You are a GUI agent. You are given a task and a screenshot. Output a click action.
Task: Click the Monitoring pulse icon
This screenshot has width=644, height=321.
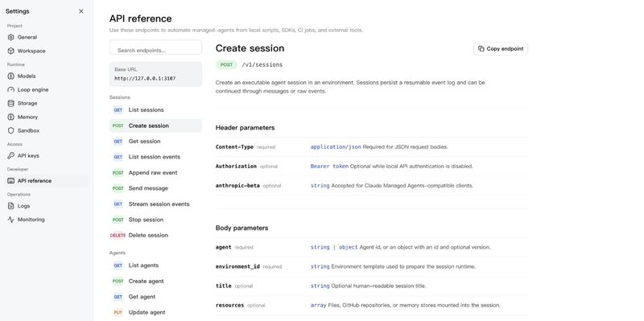(10, 220)
